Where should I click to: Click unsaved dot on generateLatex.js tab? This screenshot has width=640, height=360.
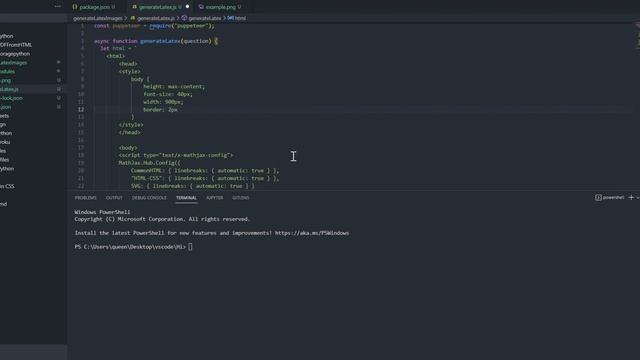[x=187, y=7]
